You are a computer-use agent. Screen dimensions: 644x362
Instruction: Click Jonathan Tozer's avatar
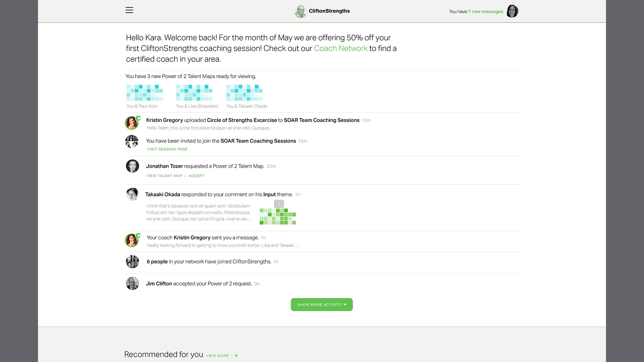(x=132, y=166)
